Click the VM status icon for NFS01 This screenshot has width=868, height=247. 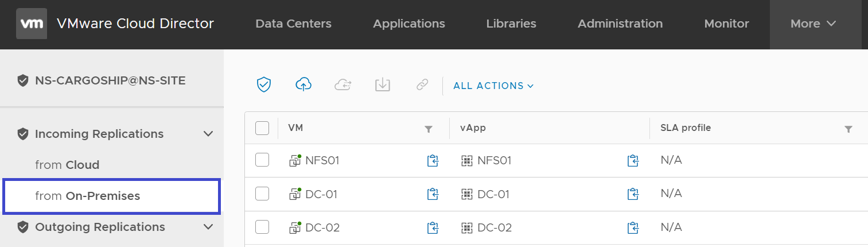coord(295,160)
